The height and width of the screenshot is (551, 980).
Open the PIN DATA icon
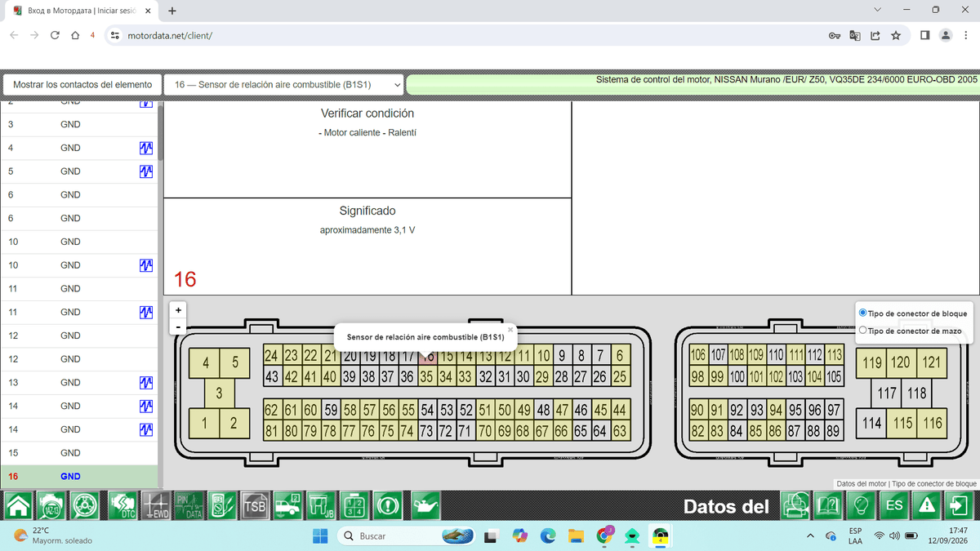tap(189, 506)
